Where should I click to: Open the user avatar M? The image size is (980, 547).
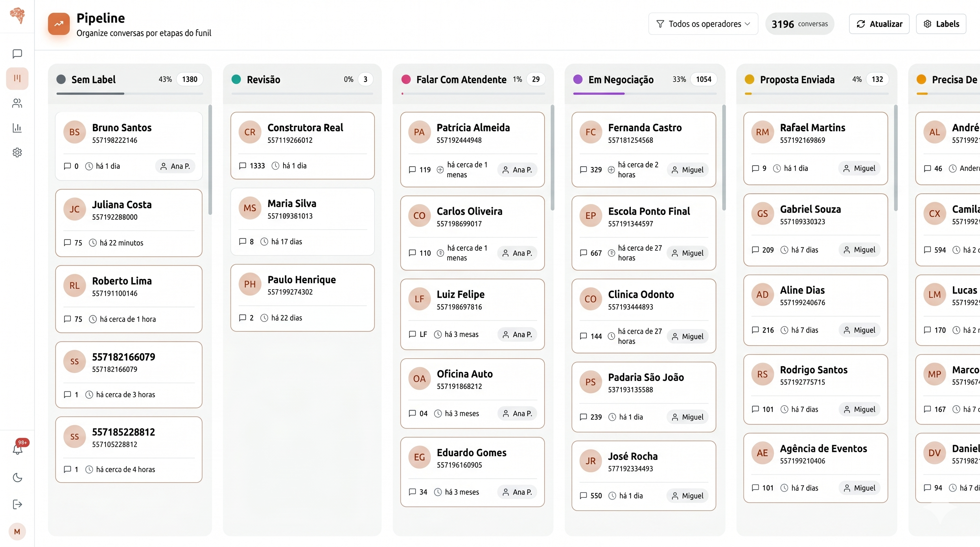[17, 531]
